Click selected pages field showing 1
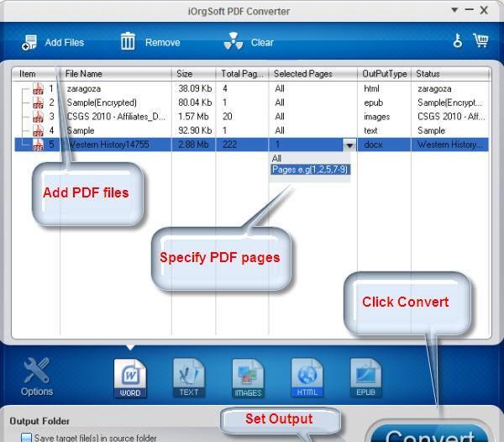 click(x=306, y=145)
